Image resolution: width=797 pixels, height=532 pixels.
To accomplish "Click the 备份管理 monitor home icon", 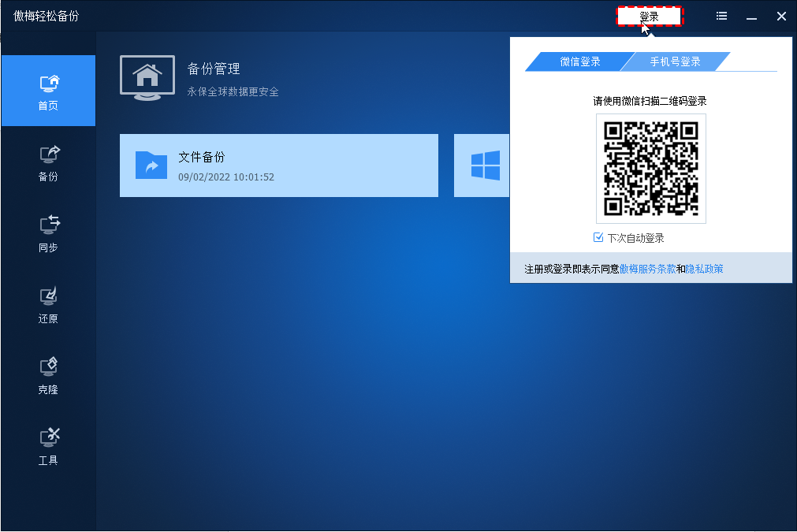I will tap(147, 78).
